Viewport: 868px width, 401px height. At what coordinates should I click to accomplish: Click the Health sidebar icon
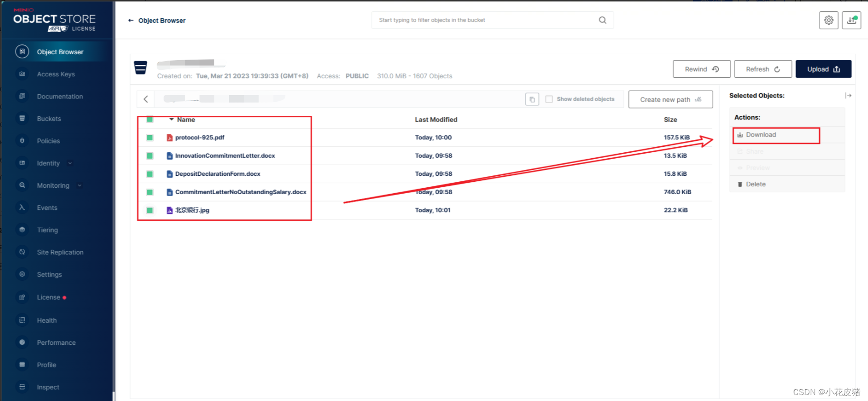22,320
